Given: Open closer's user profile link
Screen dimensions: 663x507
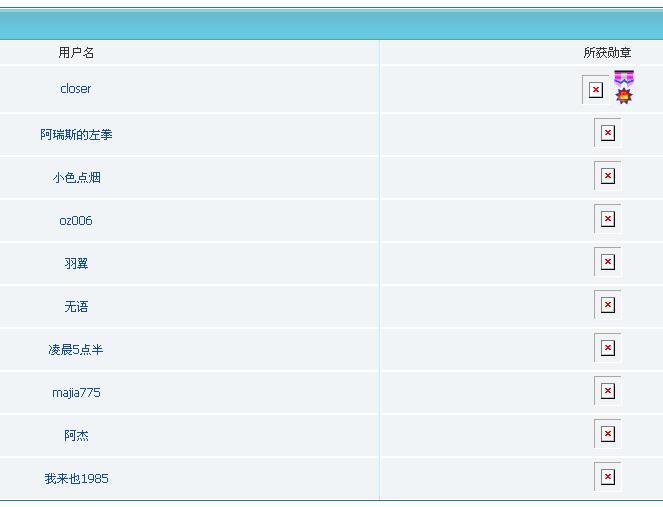Looking at the screenshot, I should (76, 89).
